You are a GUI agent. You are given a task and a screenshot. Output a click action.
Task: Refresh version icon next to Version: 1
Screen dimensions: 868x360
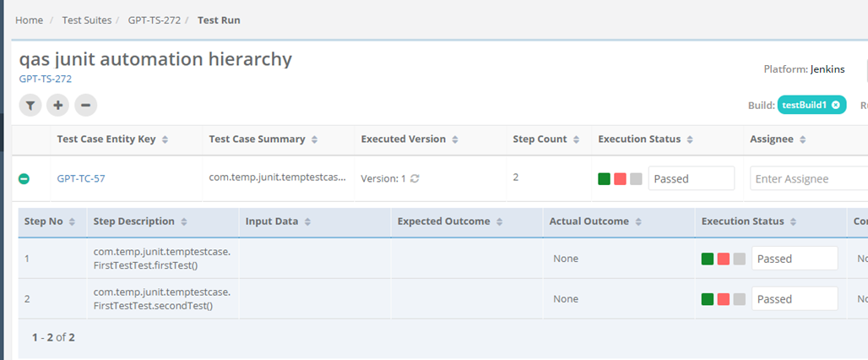pos(415,178)
